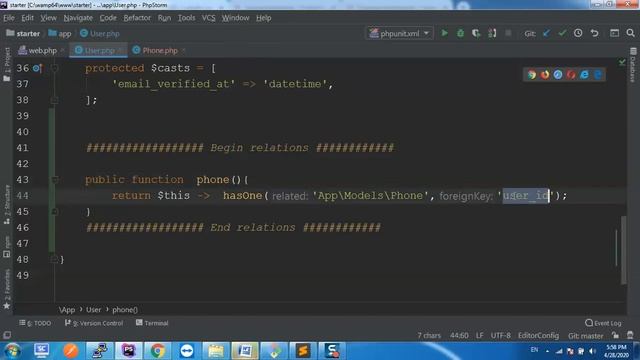Screen dimensions: 640x360
Task: Open the TODO tool window
Action: (x=35, y=323)
